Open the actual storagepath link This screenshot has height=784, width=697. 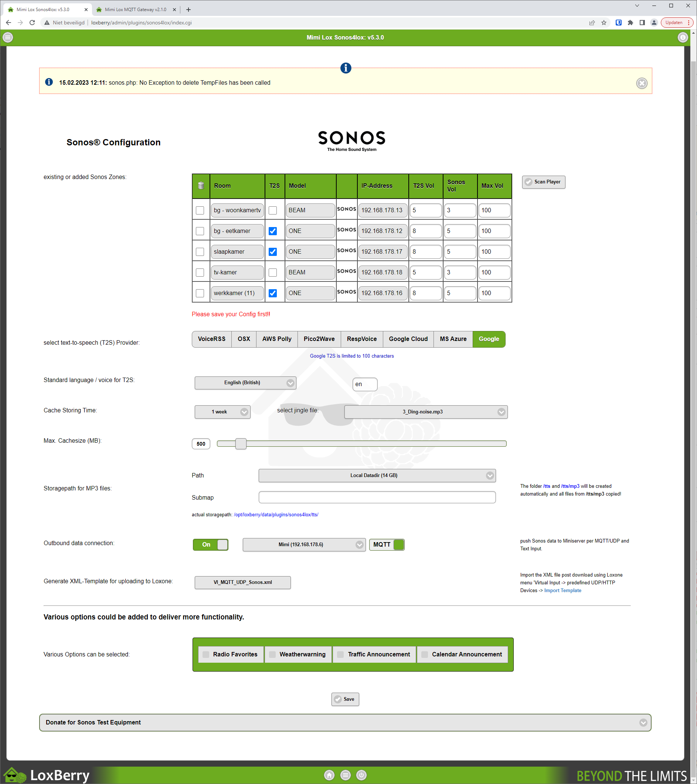click(x=276, y=515)
